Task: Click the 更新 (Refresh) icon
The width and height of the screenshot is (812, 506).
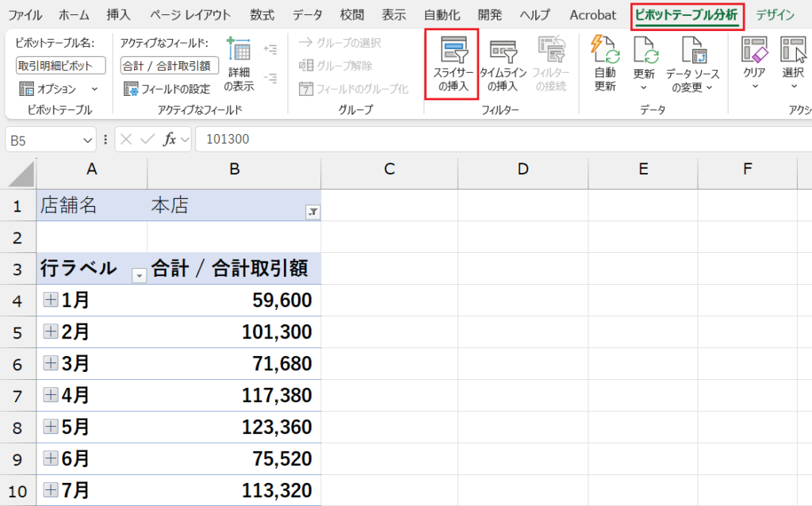Action: (644, 52)
